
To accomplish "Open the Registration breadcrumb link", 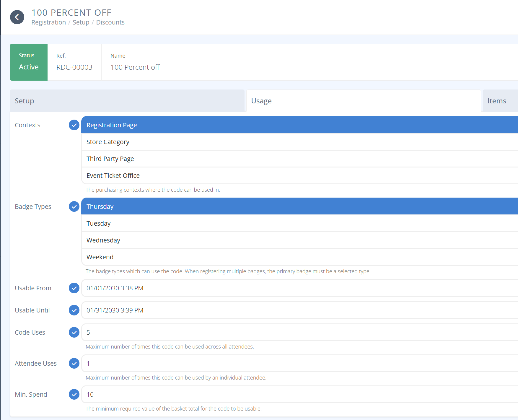I will tap(48, 22).
